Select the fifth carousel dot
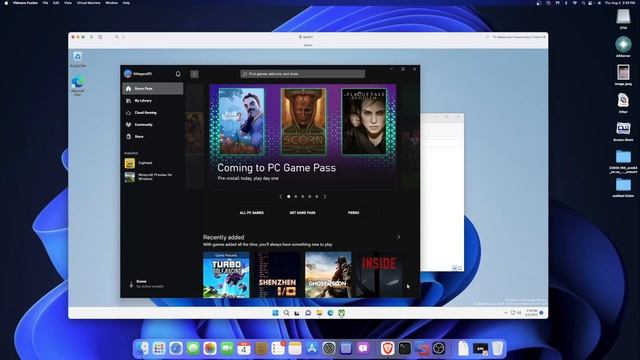The width and height of the screenshot is (640, 360). pos(316,196)
